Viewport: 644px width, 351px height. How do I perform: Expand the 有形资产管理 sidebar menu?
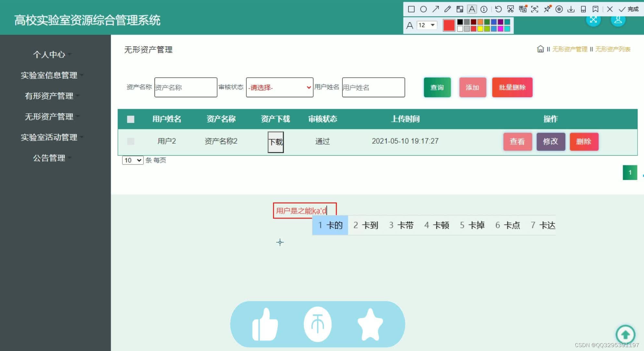(49, 96)
